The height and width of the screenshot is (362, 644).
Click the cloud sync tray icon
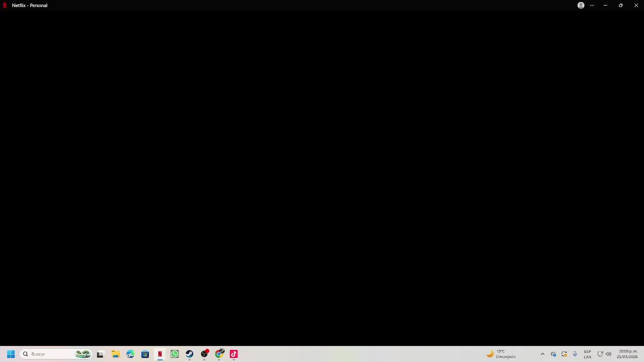click(x=553, y=354)
